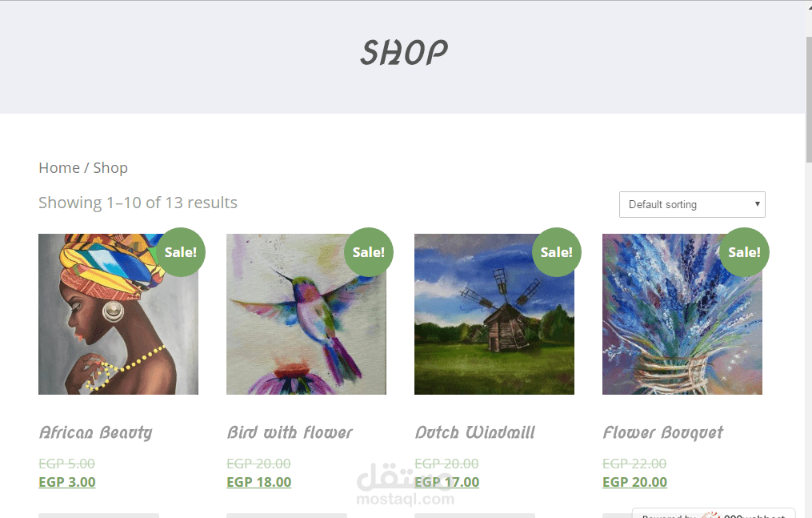Click the Sale badge on Dutch Windmill

pos(557,252)
